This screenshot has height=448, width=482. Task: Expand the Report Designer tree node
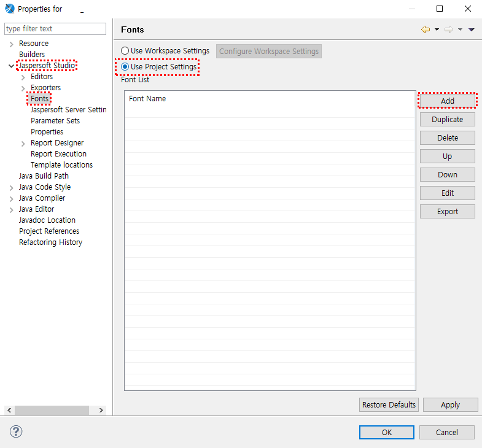(x=23, y=144)
